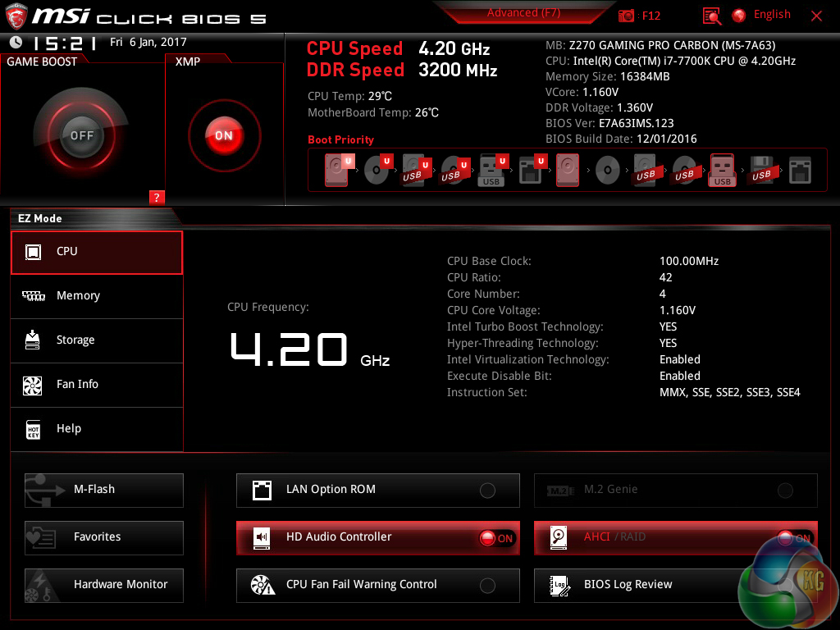The height and width of the screenshot is (630, 840).
Task: Open the Memory section
Action: [x=97, y=296]
